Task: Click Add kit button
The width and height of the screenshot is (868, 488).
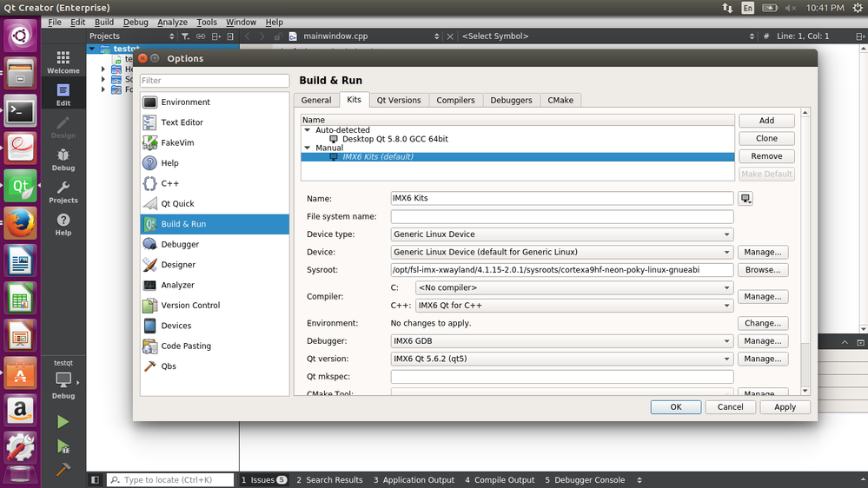Action: [x=766, y=121]
